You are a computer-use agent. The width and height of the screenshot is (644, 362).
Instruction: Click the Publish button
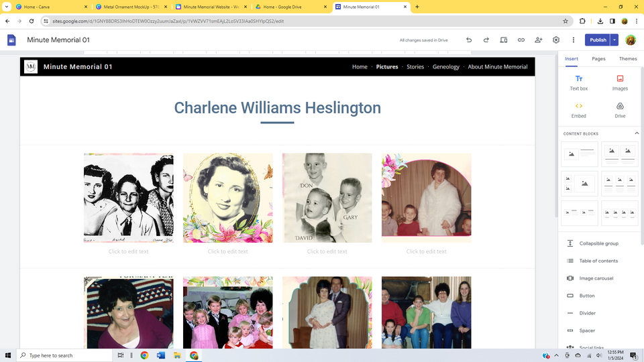597,40
